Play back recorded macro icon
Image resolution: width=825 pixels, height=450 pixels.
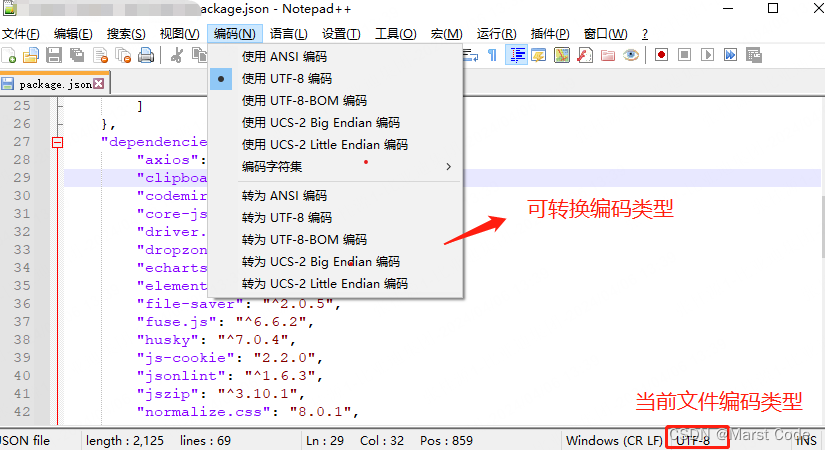coord(708,55)
